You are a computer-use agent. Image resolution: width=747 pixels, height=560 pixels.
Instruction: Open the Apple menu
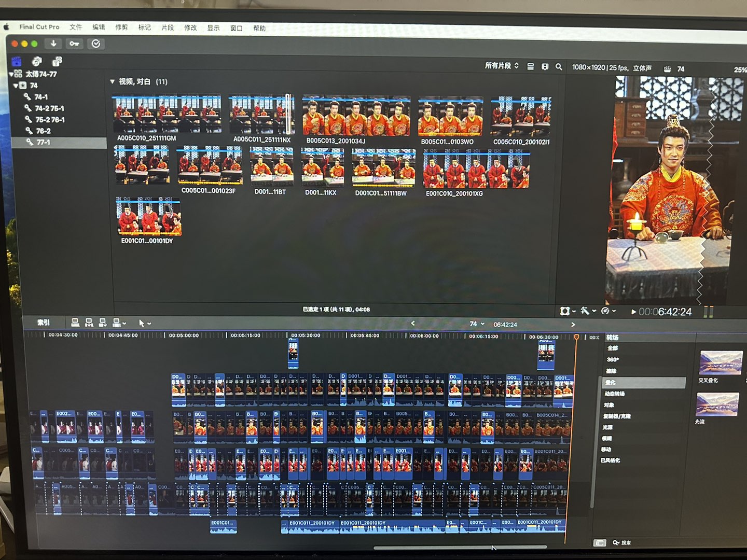7,27
